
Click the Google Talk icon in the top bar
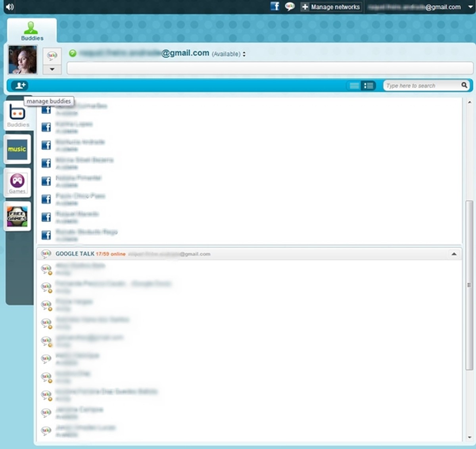[x=290, y=7]
